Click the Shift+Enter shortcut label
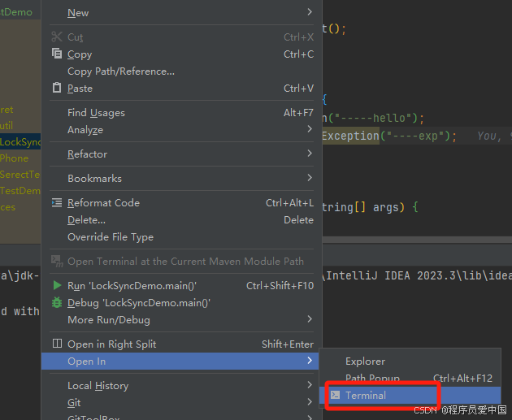This screenshot has width=512, height=420. pos(288,344)
